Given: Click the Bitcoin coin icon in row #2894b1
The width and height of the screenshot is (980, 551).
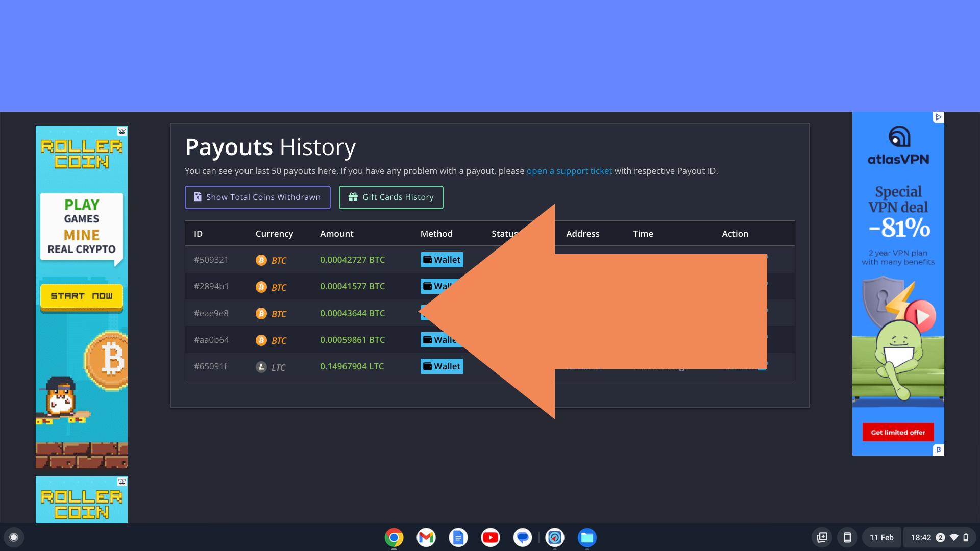Looking at the screenshot, I should (x=261, y=287).
